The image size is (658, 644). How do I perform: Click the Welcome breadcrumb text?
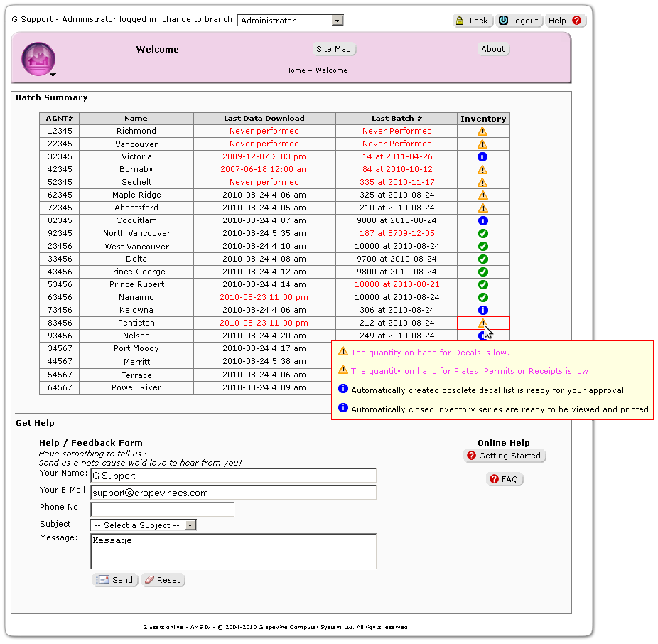(331, 70)
